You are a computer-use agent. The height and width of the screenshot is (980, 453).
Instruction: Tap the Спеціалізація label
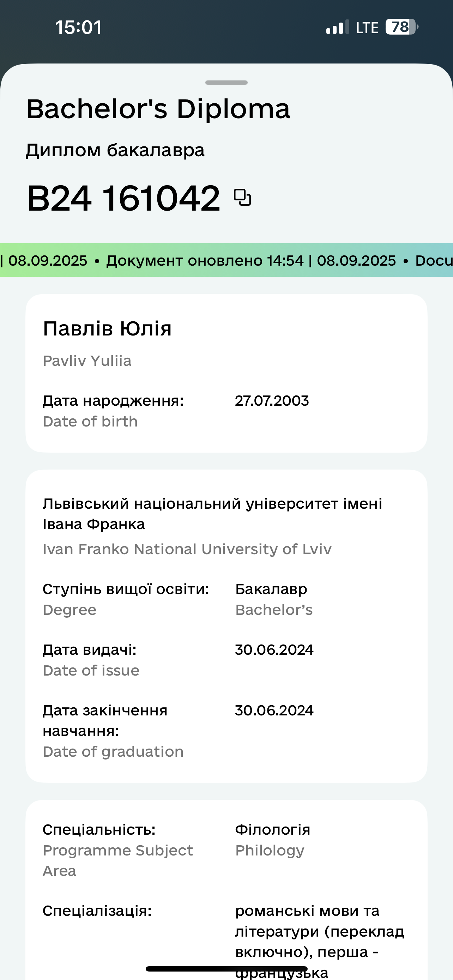pos(97,911)
